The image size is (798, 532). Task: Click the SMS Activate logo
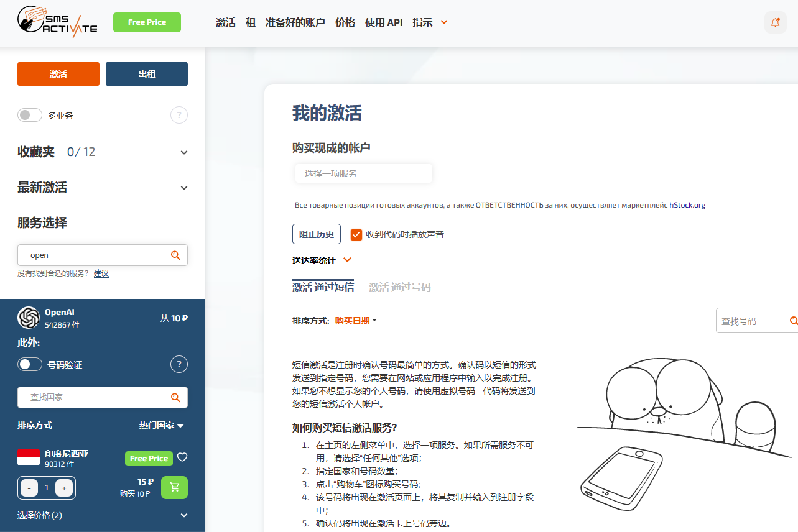coord(57,22)
